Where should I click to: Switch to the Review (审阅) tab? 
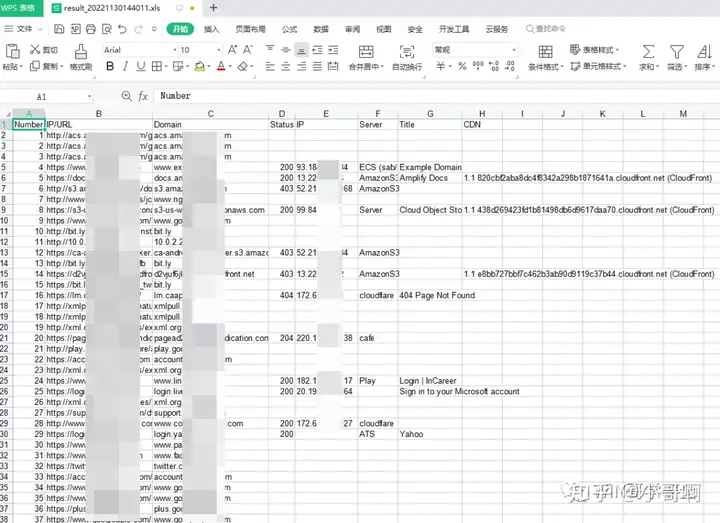tap(353, 29)
